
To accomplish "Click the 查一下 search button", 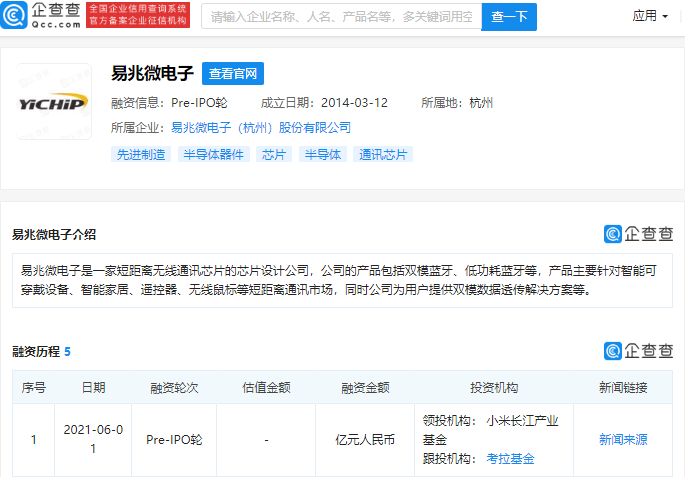I will coord(509,17).
